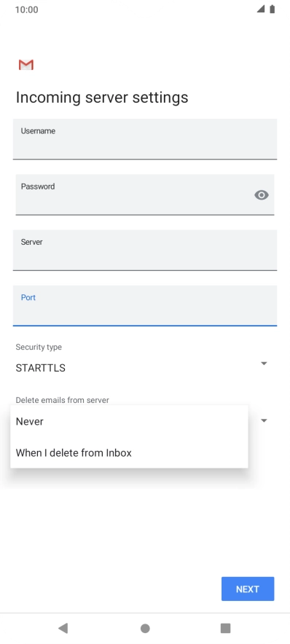Image resolution: width=290 pixels, height=644 pixels.
Task: Tap the Android home circle icon
Action: (x=145, y=629)
